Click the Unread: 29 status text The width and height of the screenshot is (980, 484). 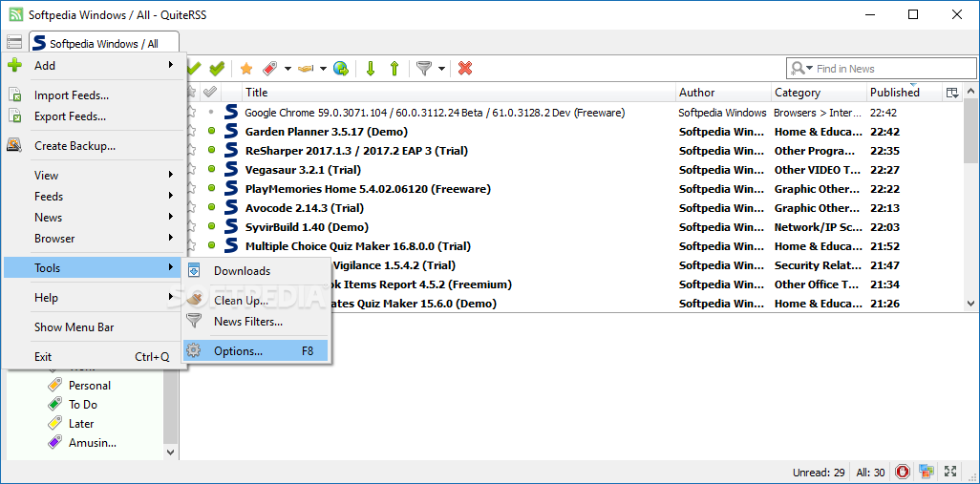(819, 473)
